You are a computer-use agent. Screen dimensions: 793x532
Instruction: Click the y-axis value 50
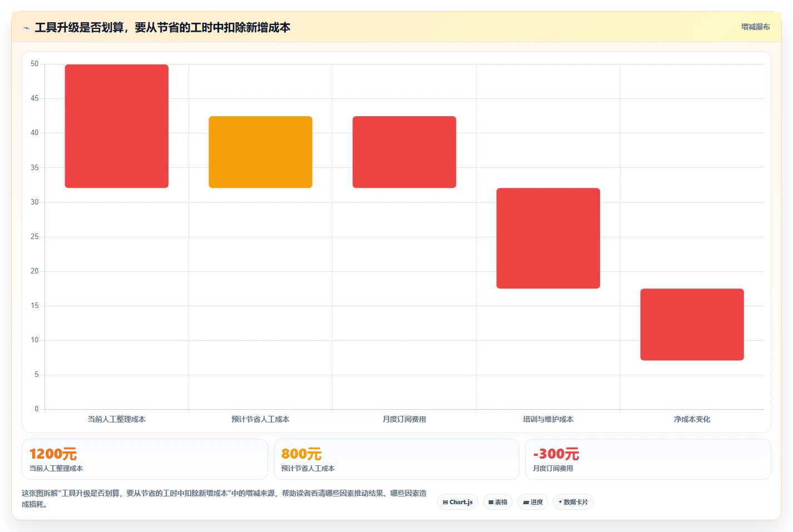34,64
